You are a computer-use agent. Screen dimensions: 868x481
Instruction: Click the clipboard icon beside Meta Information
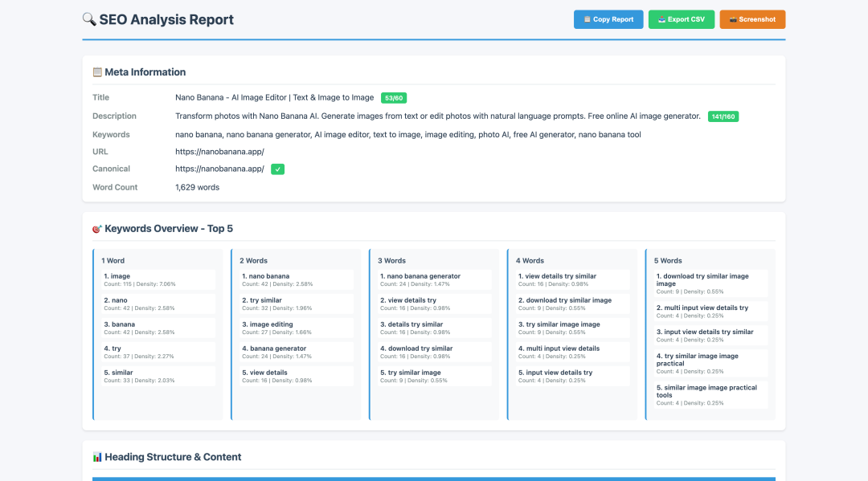pos(97,72)
